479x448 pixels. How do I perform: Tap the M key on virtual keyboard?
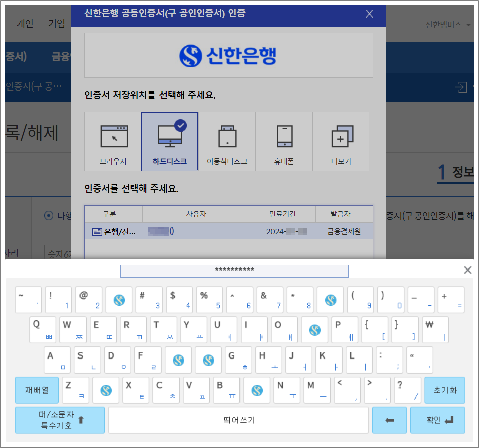(317, 390)
